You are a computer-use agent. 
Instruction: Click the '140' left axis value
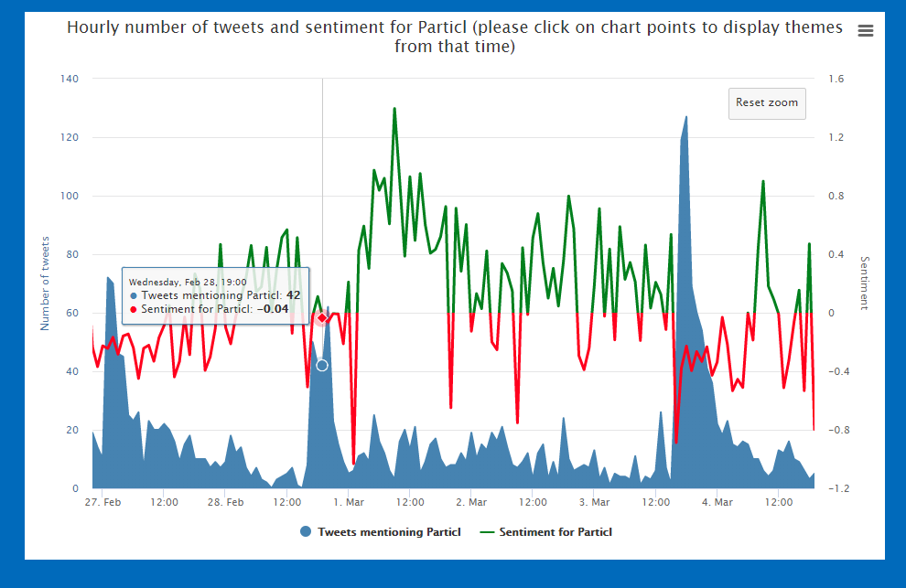coord(70,79)
